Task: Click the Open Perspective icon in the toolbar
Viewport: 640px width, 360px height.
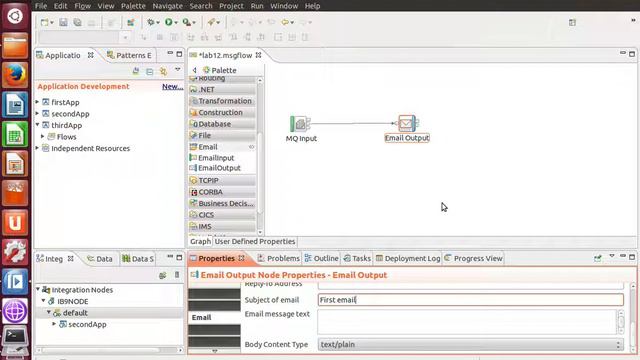Action: pyautogui.click(x=572, y=22)
